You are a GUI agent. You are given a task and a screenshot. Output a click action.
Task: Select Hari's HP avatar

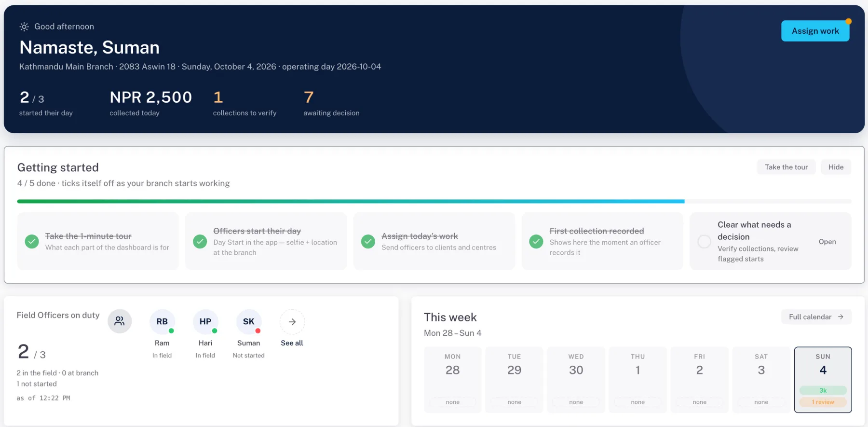[205, 321]
